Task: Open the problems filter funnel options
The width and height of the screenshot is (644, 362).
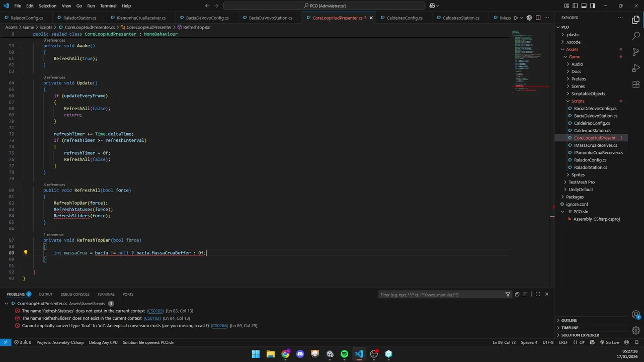Action: pos(508,295)
